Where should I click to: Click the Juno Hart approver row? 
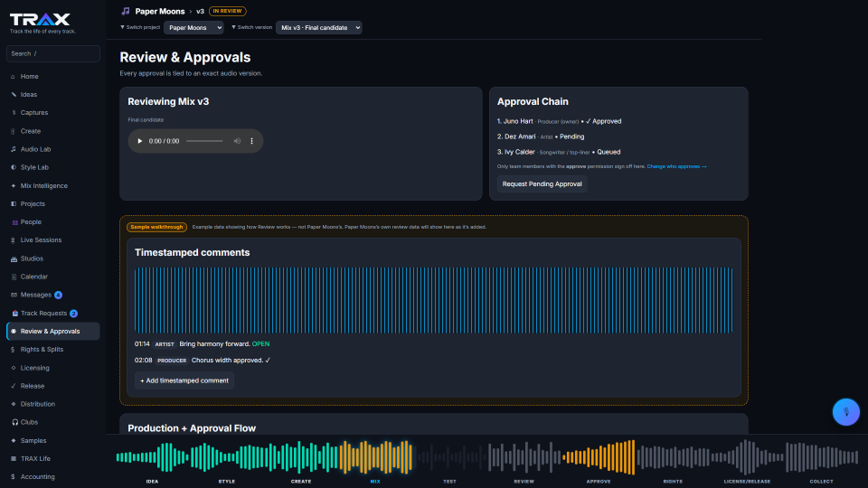[x=559, y=121]
